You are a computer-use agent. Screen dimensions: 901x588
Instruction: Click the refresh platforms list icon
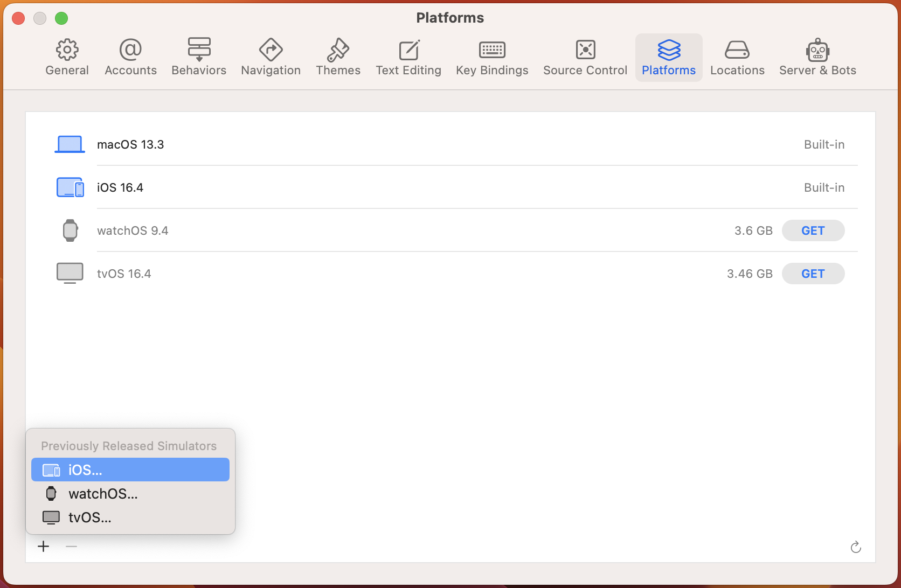(x=855, y=547)
